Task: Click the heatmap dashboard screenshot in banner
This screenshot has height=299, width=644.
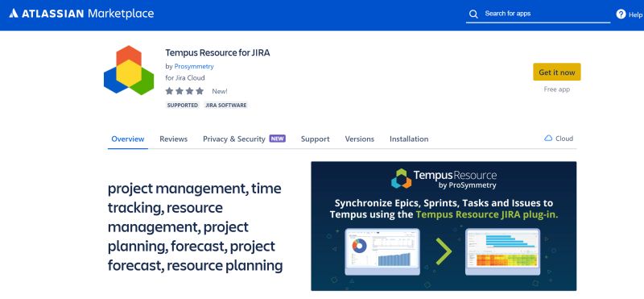Action: (502, 251)
